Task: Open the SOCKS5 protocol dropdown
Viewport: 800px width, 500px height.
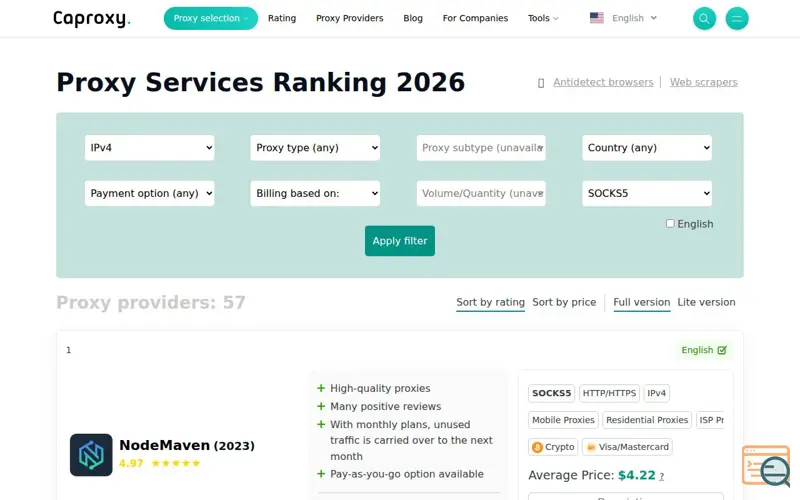Action: pos(647,193)
